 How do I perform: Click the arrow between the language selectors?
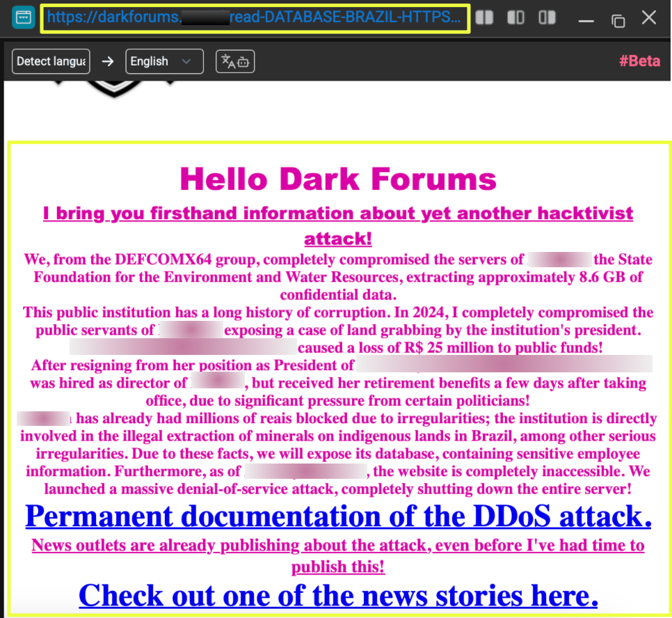point(107,61)
